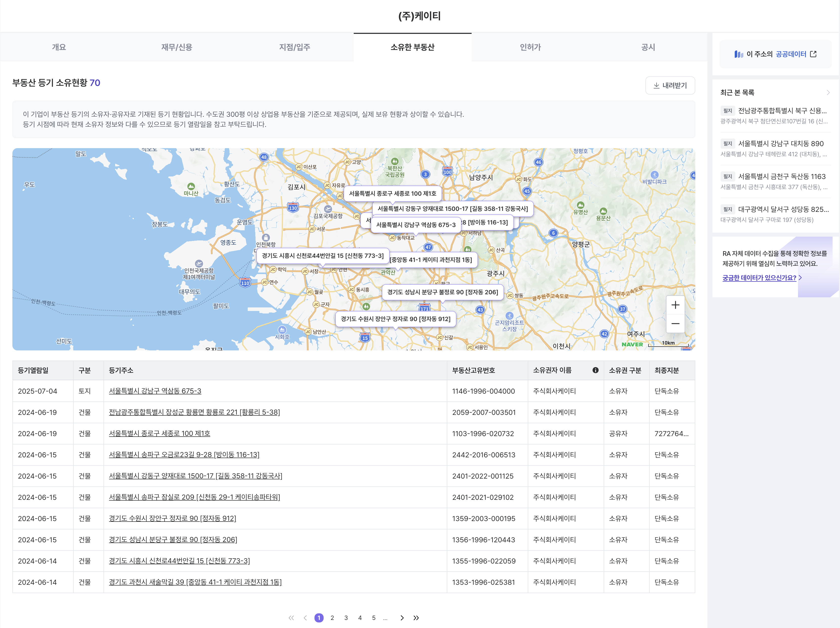The image size is (840, 628).
Task: Click map label 서울특별시 종로구 세종로 100 제1호
Action: tap(392, 193)
